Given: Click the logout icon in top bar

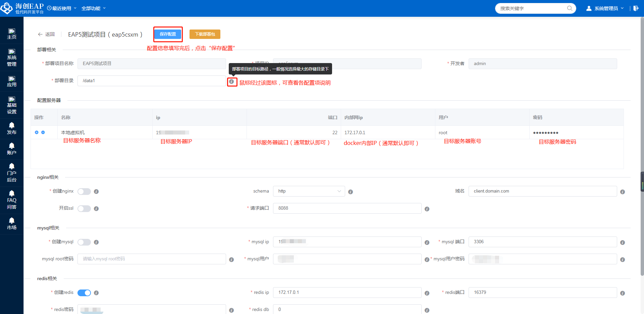Looking at the screenshot, I should click(x=636, y=8).
